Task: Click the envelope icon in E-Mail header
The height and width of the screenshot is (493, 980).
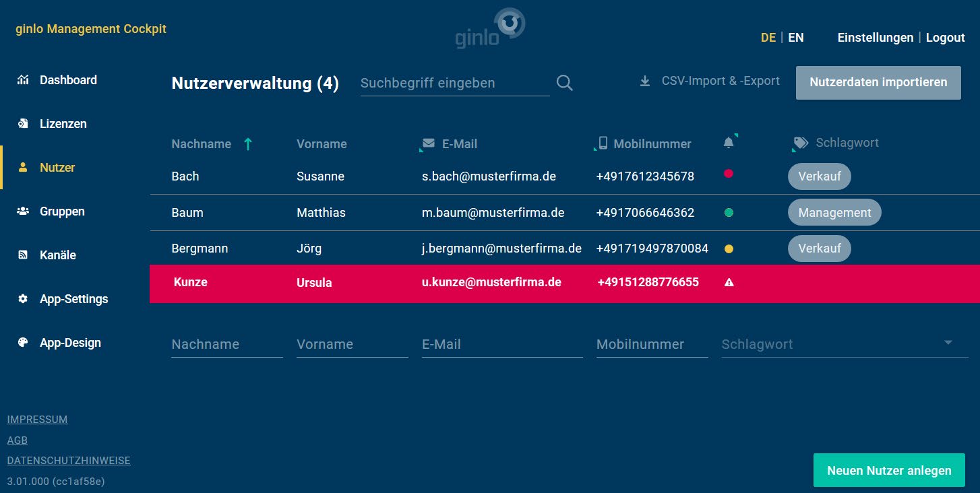Action: pos(428,143)
